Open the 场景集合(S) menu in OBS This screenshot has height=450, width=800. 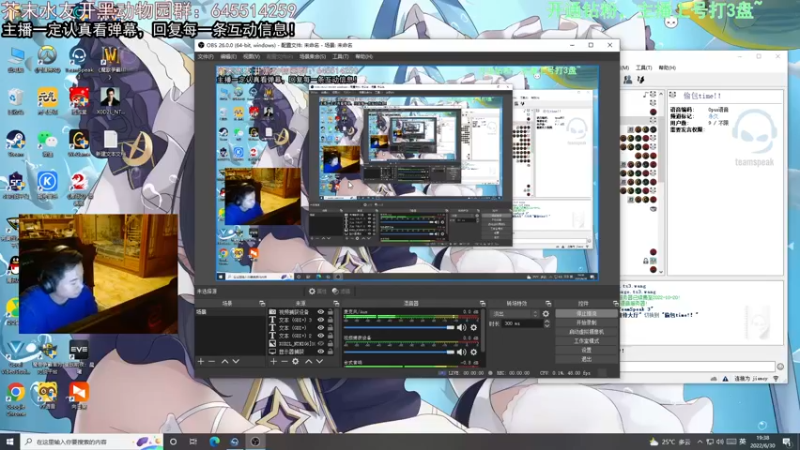312,57
